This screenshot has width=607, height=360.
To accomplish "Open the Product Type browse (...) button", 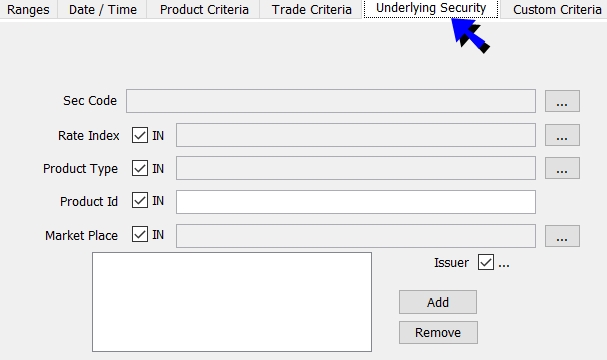I will (x=562, y=168).
